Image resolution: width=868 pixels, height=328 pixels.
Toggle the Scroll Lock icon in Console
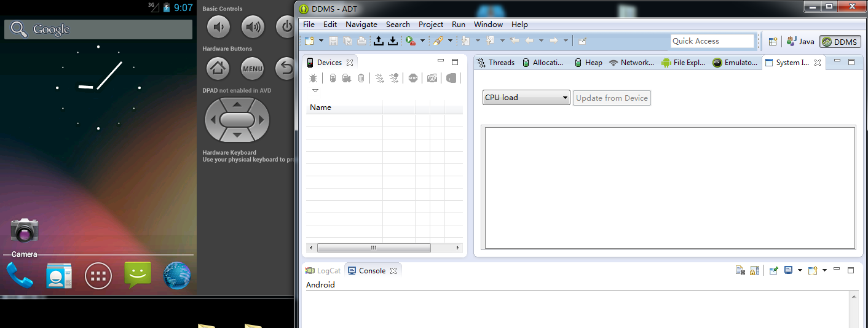(x=755, y=270)
